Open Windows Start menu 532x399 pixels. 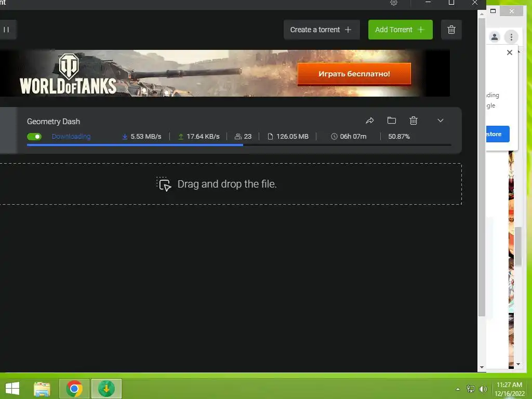12,389
